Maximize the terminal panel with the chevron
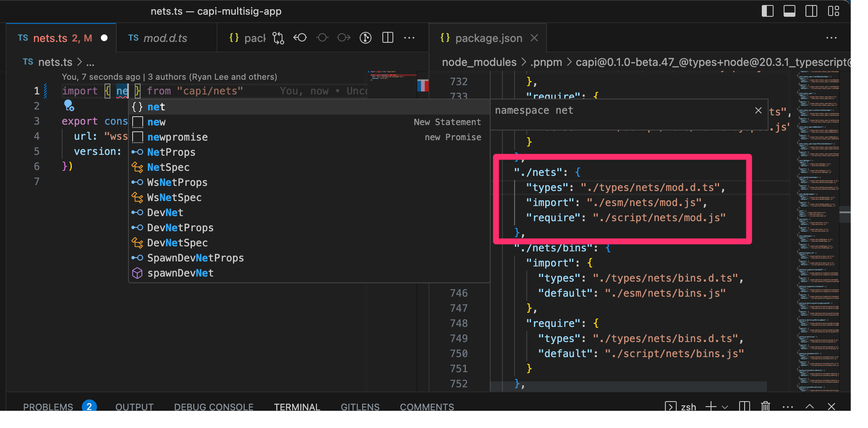The height and width of the screenshot is (428, 868). (x=809, y=407)
